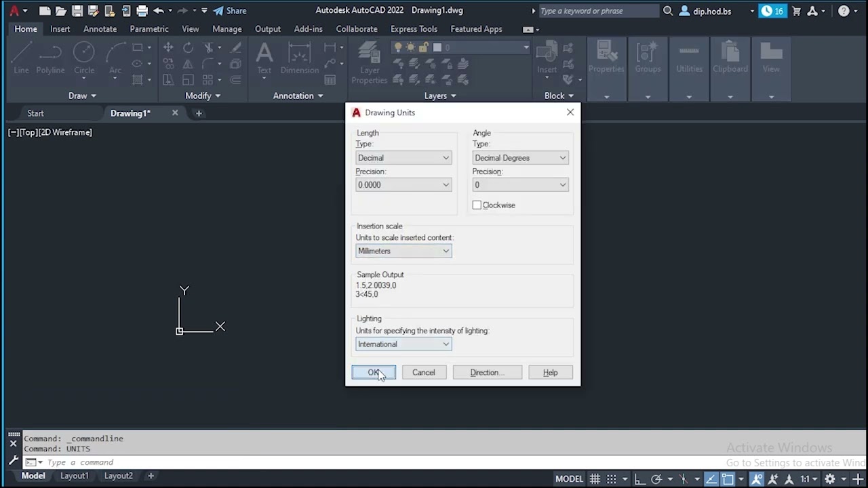
Task: Close the Drawing1 file tab
Action: pos(175,113)
